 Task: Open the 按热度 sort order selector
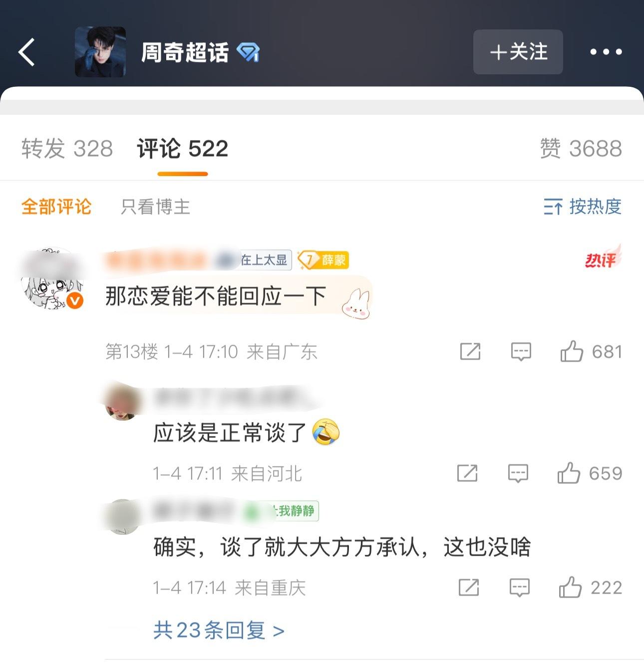pyautogui.click(x=583, y=207)
